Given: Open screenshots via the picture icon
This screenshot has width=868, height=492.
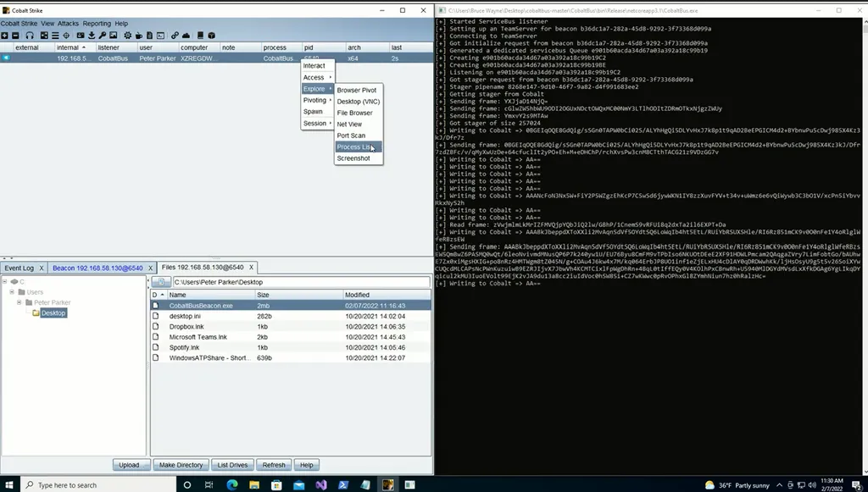Looking at the screenshot, I should 114,36.
